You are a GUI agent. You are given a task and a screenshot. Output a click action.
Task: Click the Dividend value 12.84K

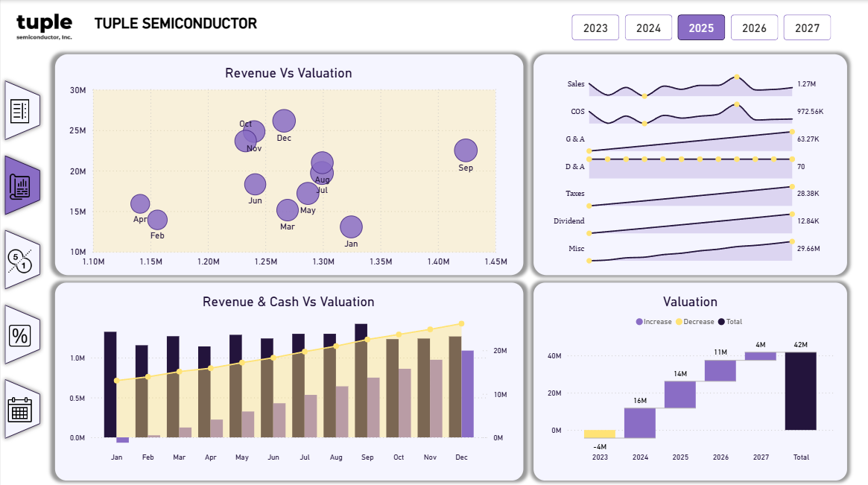coord(808,221)
